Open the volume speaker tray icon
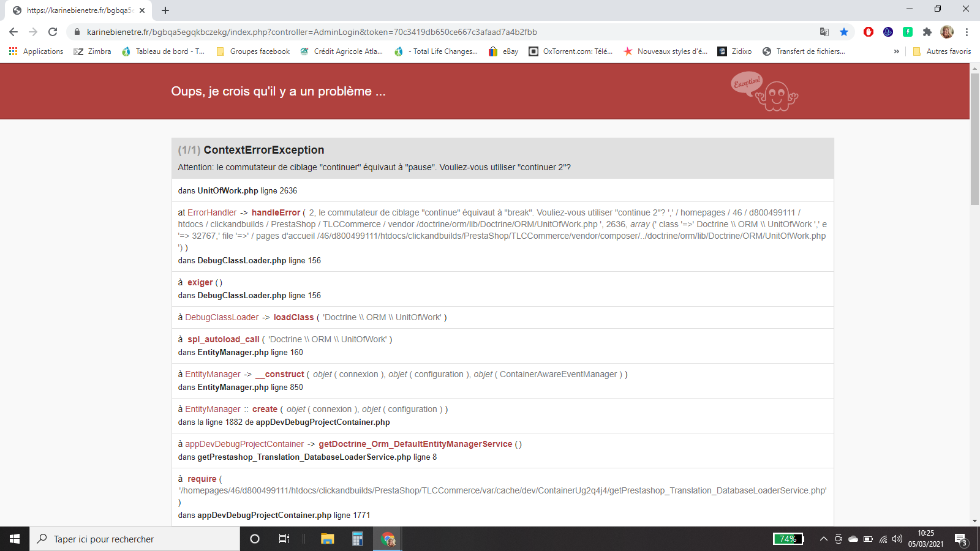Viewport: 980px width, 551px height. point(897,539)
